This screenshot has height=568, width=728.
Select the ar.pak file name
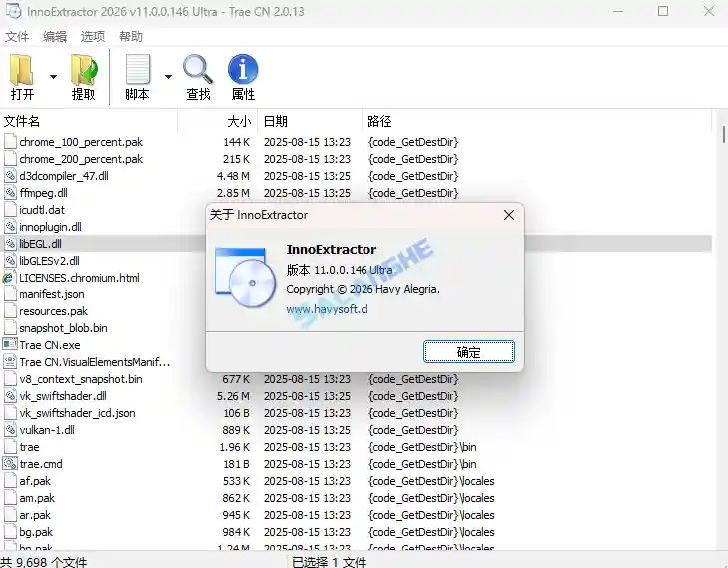tap(35, 515)
